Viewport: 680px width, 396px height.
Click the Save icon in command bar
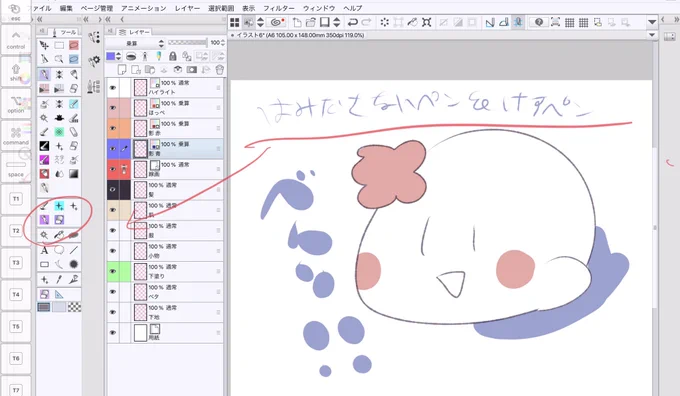(x=325, y=22)
